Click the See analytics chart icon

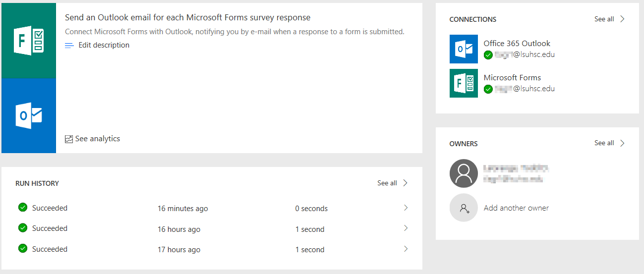pos(69,139)
